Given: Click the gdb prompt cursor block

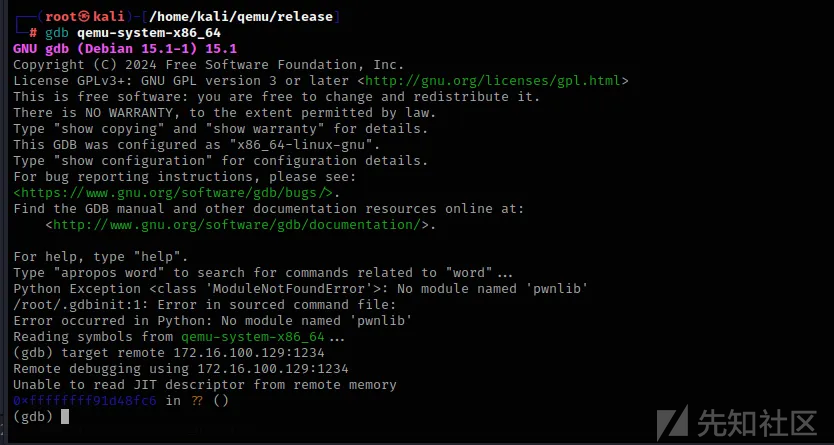Looking at the screenshot, I should [65, 416].
